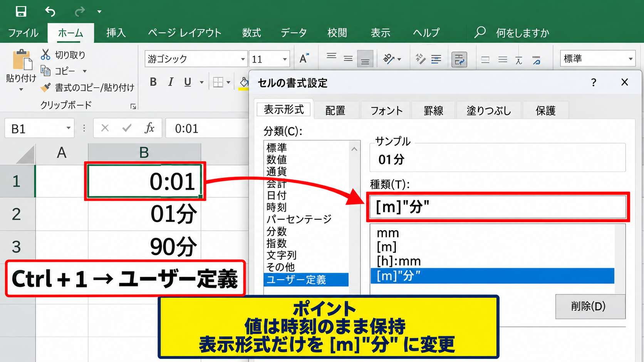This screenshot has height=362, width=644.
Task: Cancel formula entry with X icon
Action: pyautogui.click(x=105, y=128)
